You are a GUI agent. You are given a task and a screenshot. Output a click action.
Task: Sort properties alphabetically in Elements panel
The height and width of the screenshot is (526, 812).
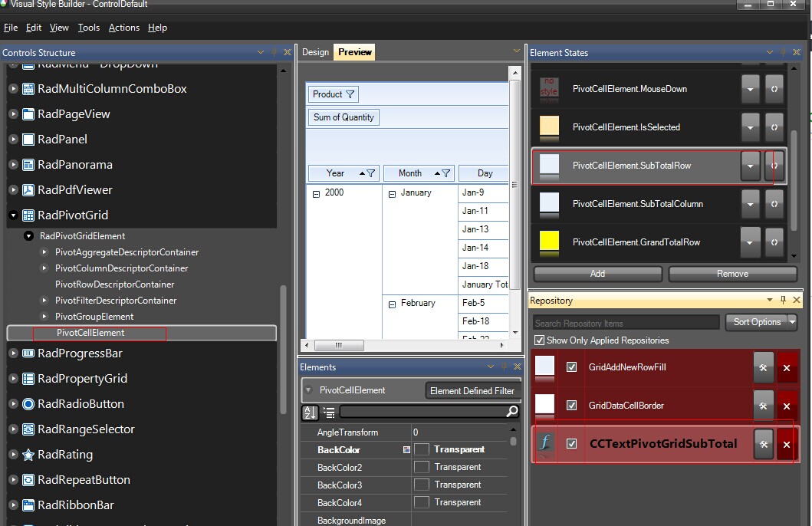311,412
